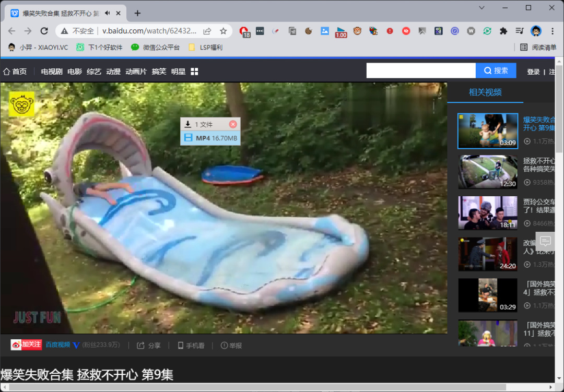Image resolution: width=564 pixels, height=392 pixels.
Task: Mute the tab's audio speaker icon
Action: (x=108, y=13)
